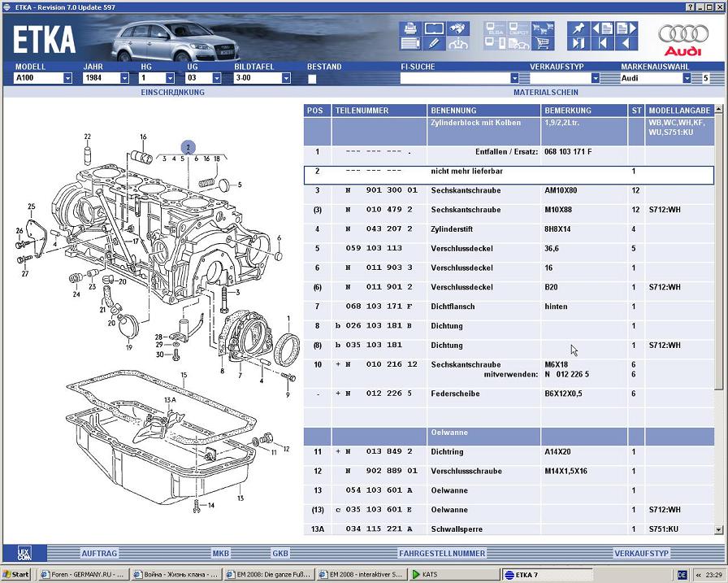Click the pushpin icon
This screenshot has width=728, height=583.
576,28
